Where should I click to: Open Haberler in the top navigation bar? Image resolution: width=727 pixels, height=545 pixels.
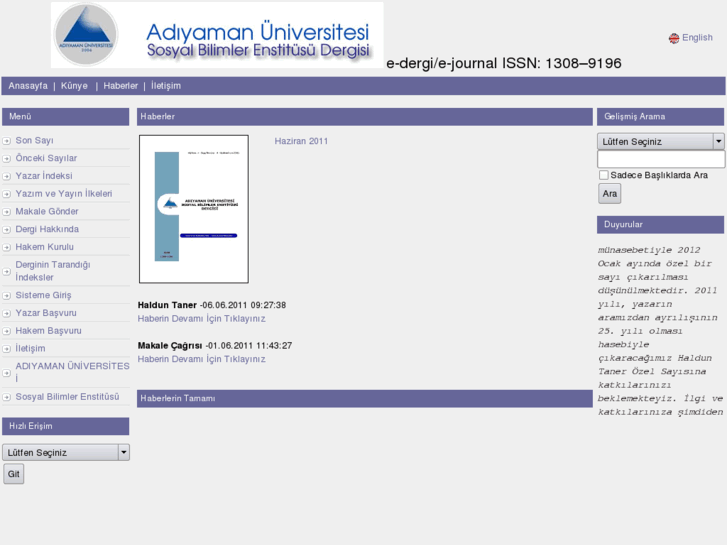[121, 86]
